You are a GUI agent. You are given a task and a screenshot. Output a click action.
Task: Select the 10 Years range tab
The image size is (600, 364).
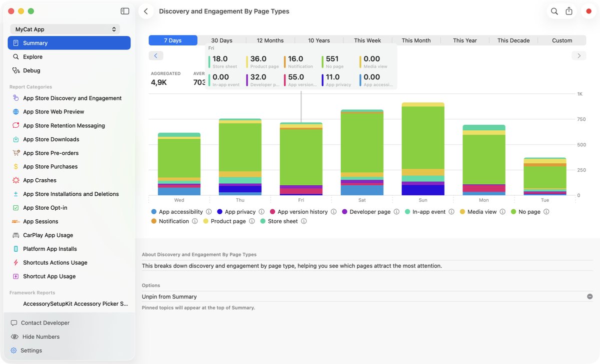tap(319, 40)
